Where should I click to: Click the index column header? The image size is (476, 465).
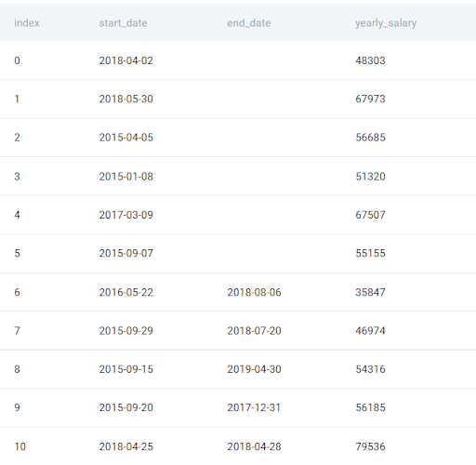(27, 23)
